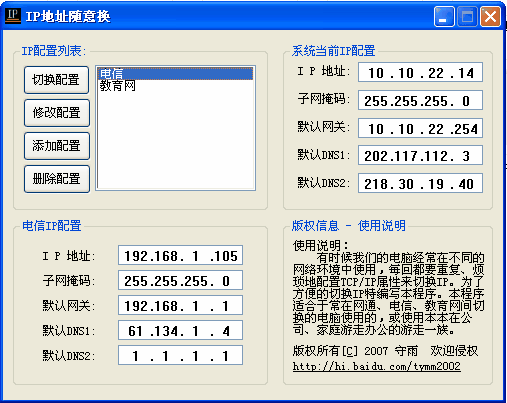Delete the profile using 删除配置

[x=56, y=179]
